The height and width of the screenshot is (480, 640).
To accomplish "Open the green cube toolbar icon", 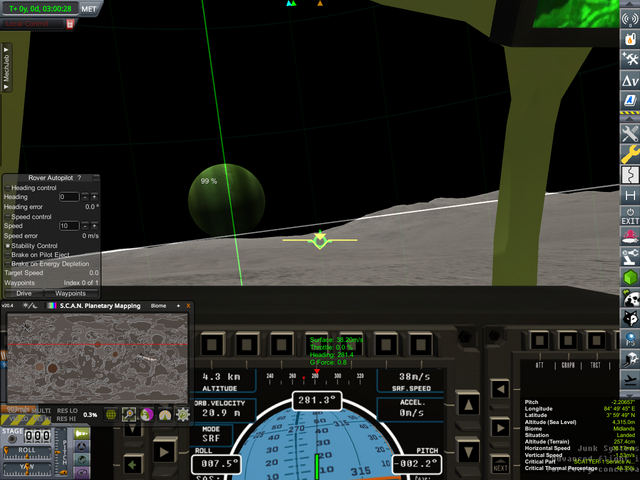I will click(630, 278).
